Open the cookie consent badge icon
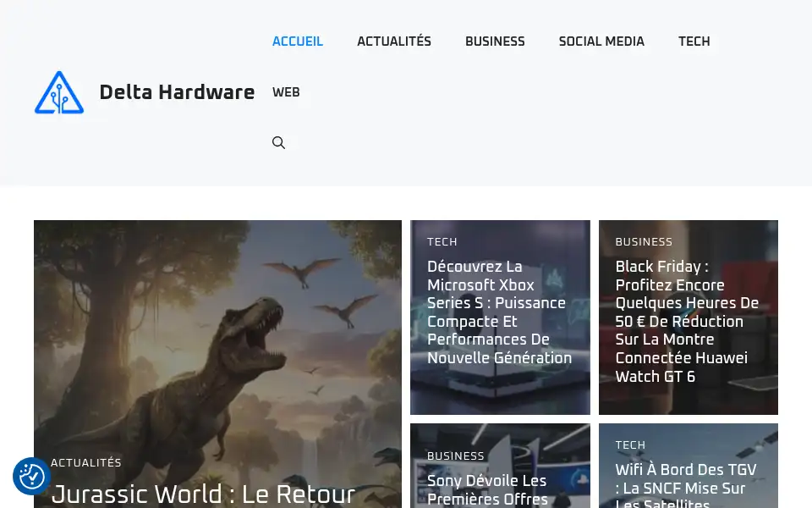The height and width of the screenshot is (508, 812). click(31, 476)
